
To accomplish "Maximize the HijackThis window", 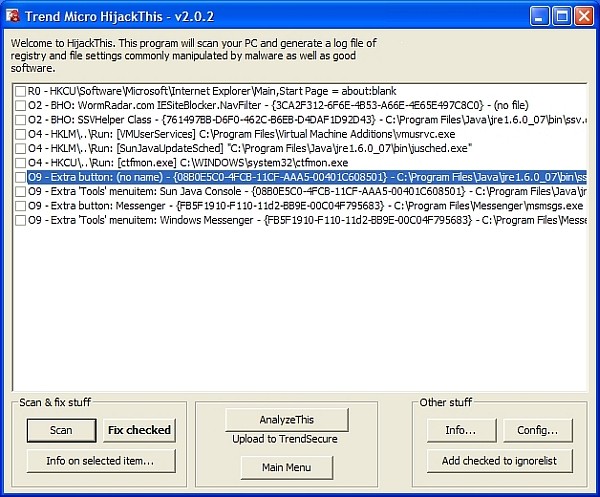I will coord(561,16).
